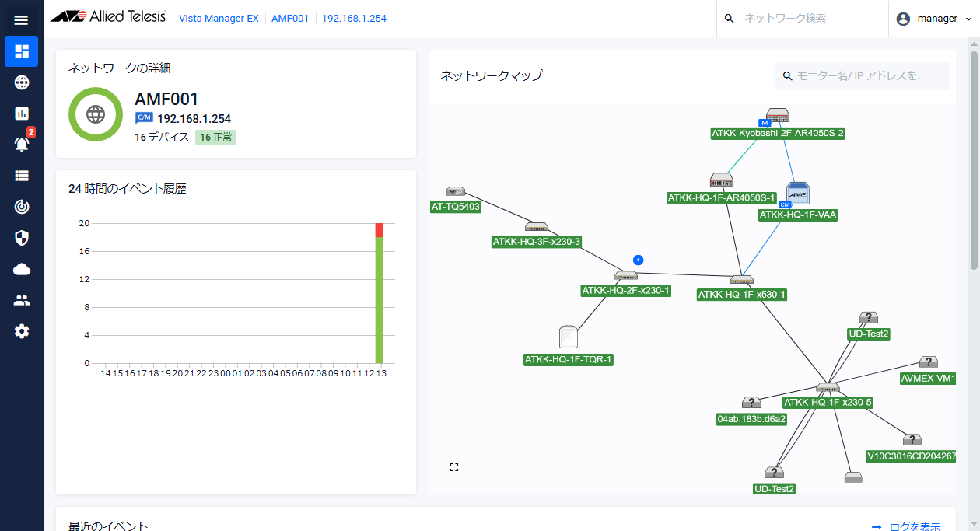This screenshot has width=980, height=531.
Task: Click the network status donut ring
Action: (96, 114)
